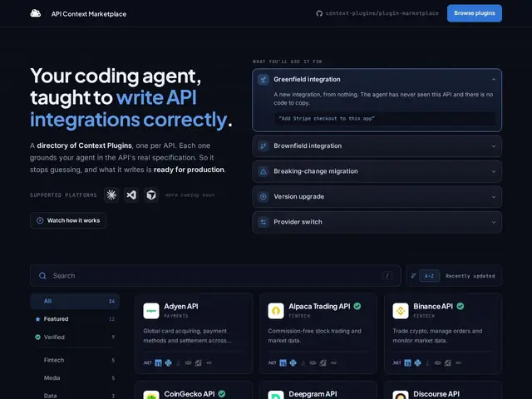This screenshot has height=399, width=532.
Task: Click the API Context Marketplace title
Action: point(89,14)
